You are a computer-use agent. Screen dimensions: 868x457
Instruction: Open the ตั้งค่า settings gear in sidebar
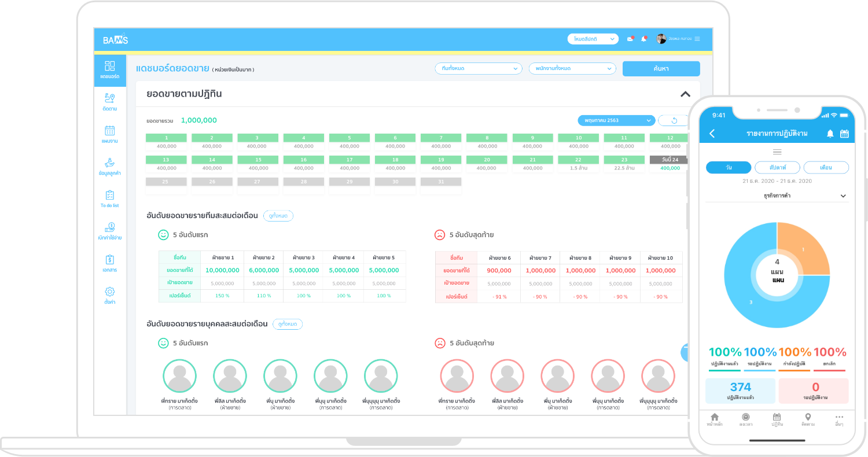coord(110,296)
